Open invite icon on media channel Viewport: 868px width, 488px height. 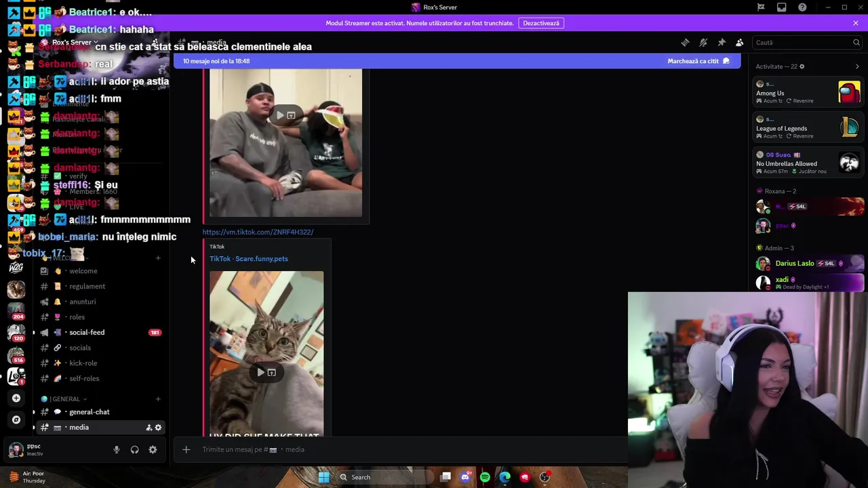coord(149,428)
